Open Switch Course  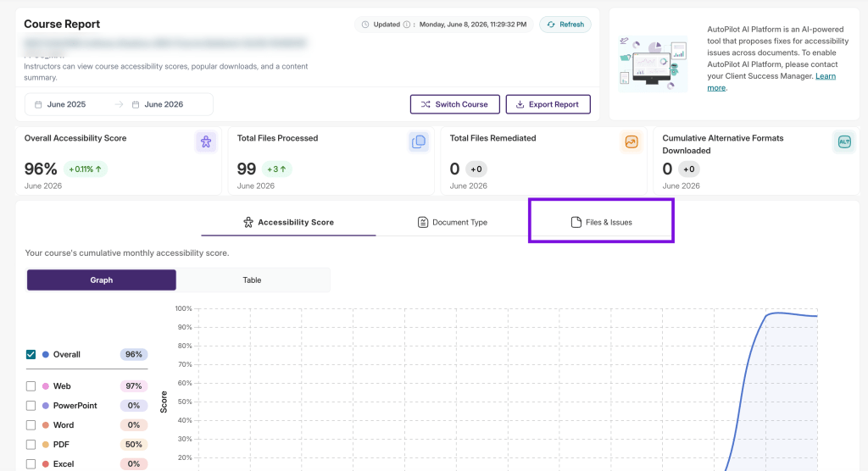point(455,104)
